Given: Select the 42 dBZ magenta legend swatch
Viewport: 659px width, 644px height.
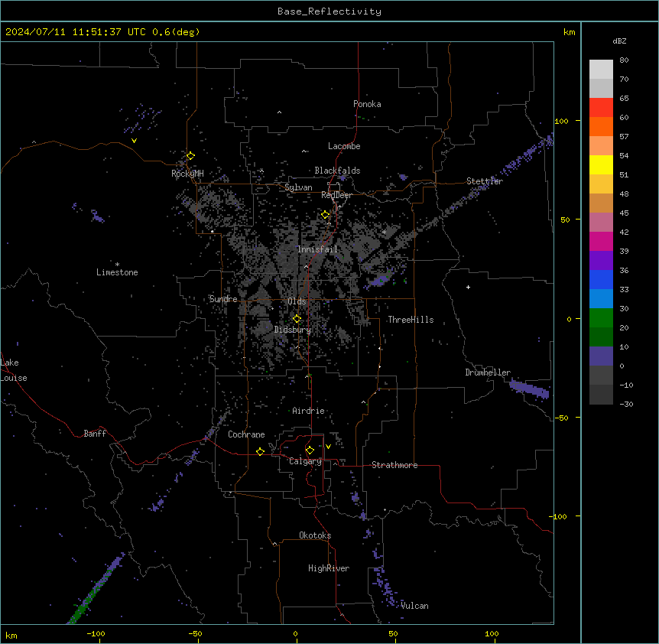Looking at the screenshot, I should (x=601, y=241).
